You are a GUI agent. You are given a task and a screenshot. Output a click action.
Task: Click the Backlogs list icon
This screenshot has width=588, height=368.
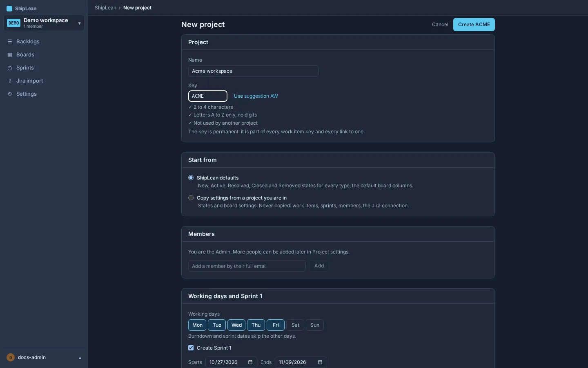(10, 42)
